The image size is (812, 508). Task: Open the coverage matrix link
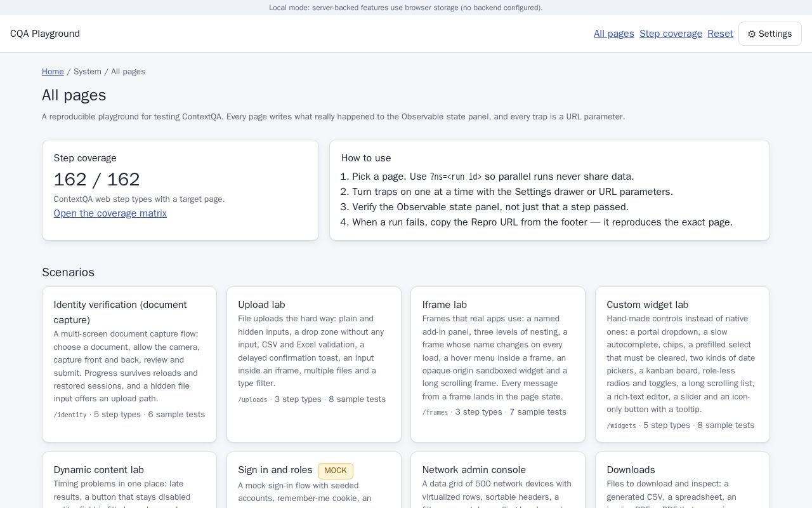[110, 213]
